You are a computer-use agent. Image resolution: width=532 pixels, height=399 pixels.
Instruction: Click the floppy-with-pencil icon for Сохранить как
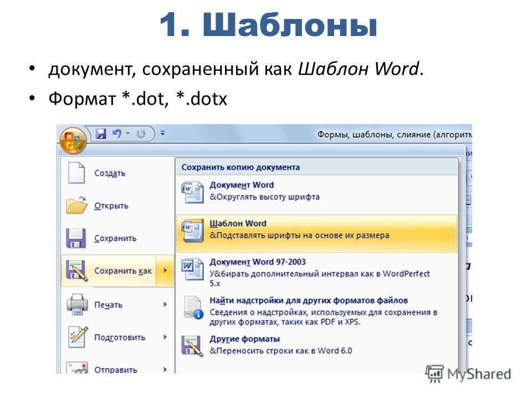(x=76, y=270)
